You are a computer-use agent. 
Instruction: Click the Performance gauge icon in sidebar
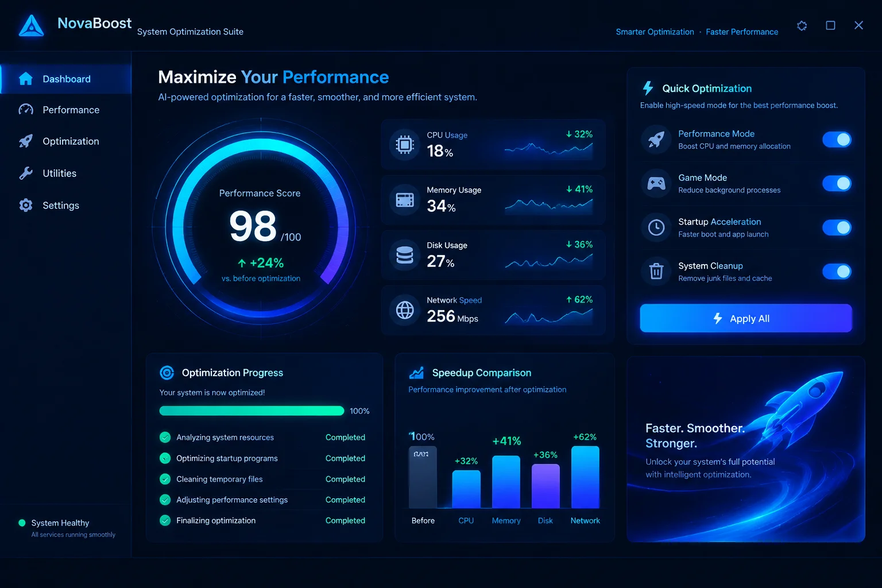pyautogui.click(x=25, y=110)
